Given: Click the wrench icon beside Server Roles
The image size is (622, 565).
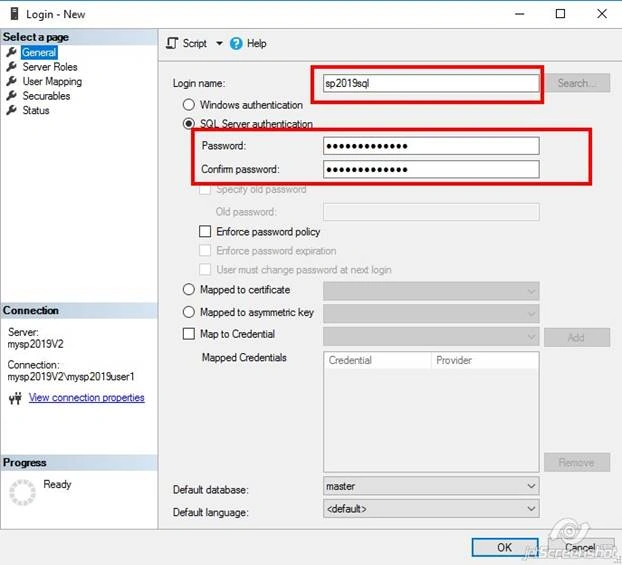Looking at the screenshot, I should click(12, 67).
